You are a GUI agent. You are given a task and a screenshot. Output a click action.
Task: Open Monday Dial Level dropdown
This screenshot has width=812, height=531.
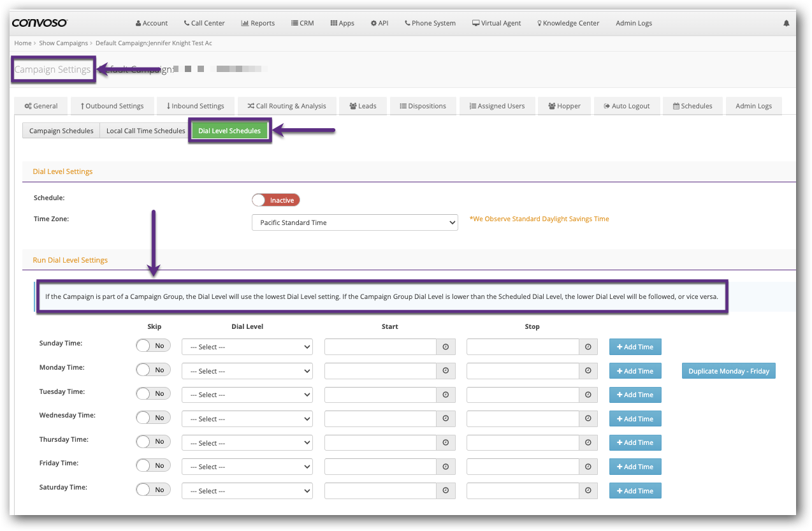pyautogui.click(x=247, y=371)
